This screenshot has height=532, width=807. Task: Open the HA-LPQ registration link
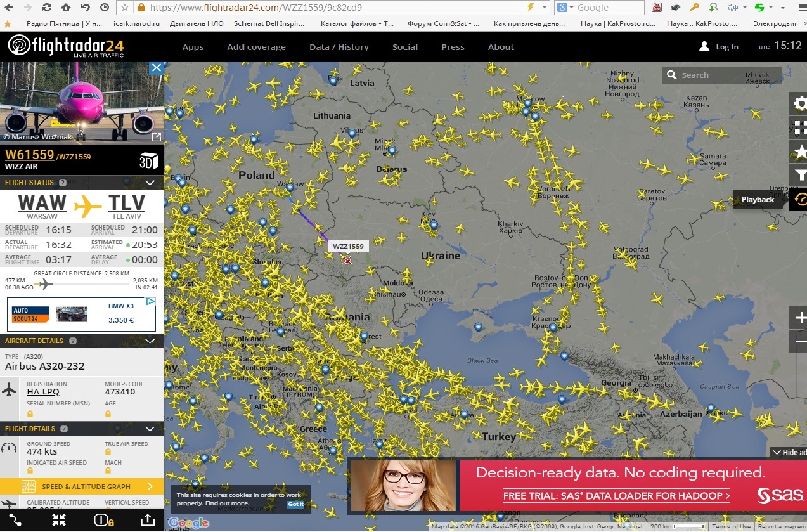(43, 392)
